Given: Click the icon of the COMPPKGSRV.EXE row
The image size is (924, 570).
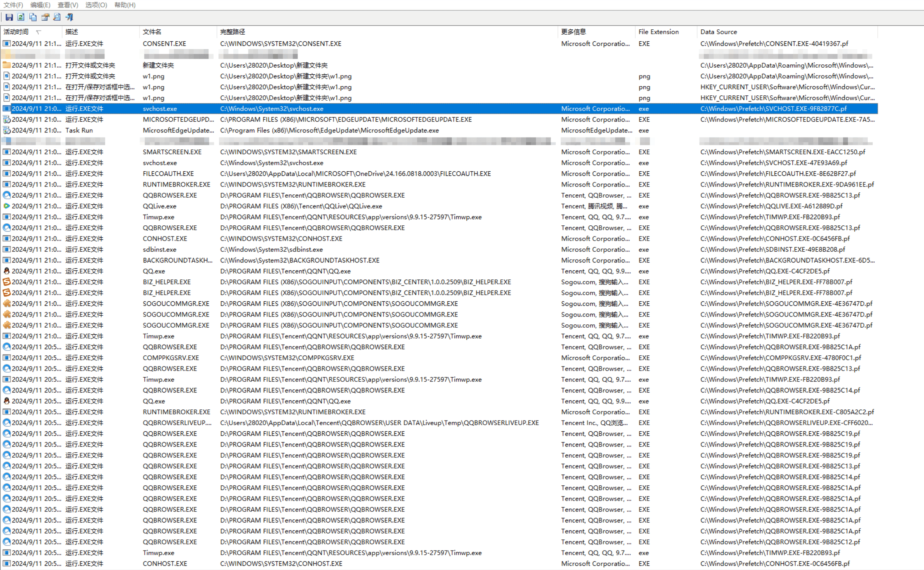Looking at the screenshot, I should [7, 357].
